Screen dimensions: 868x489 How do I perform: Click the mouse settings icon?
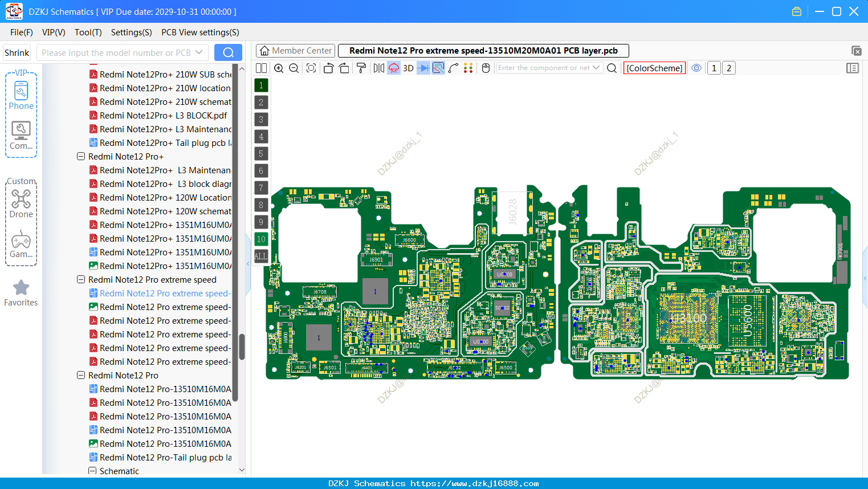486,68
